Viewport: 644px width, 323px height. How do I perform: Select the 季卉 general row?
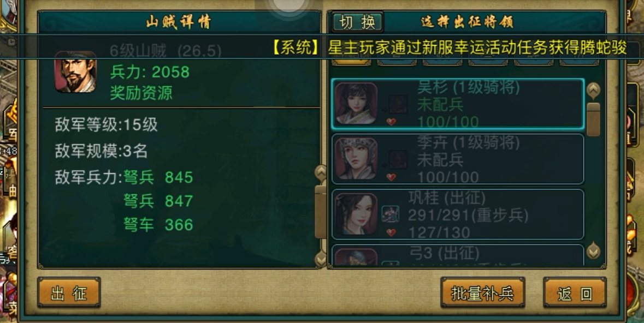pyautogui.click(x=458, y=159)
